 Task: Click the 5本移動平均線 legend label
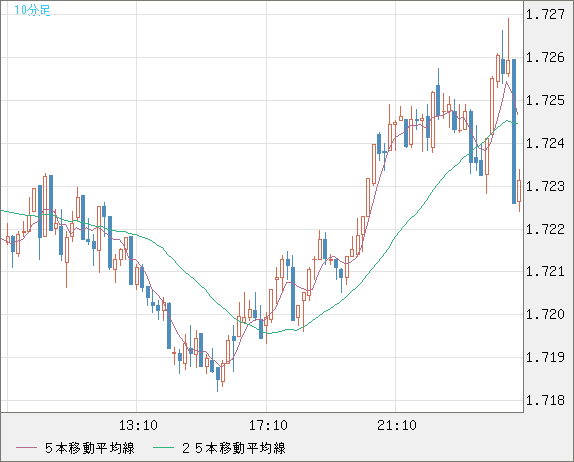[x=90, y=448]
